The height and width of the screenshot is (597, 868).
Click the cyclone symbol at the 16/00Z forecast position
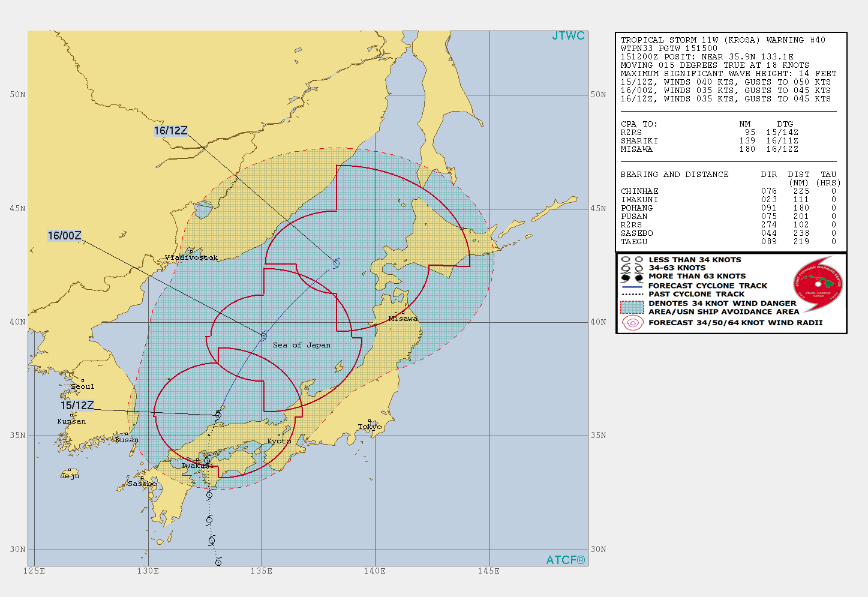(263, 336)
